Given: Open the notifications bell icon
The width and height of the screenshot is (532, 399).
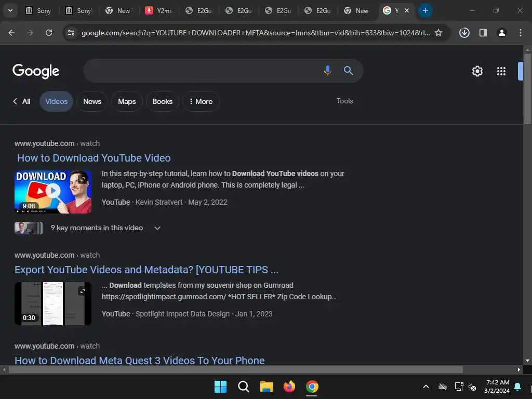Looking at the screenshot, I should point(517,387).
